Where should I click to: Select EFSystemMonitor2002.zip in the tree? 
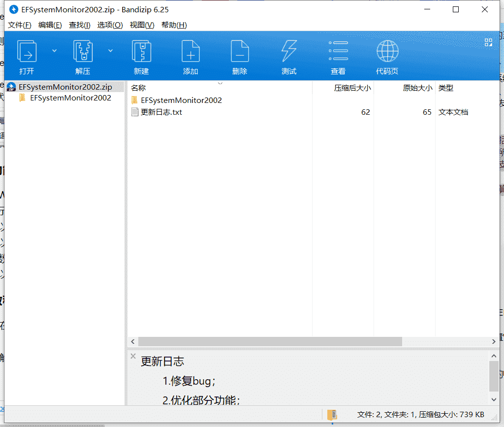click(65, 87)
